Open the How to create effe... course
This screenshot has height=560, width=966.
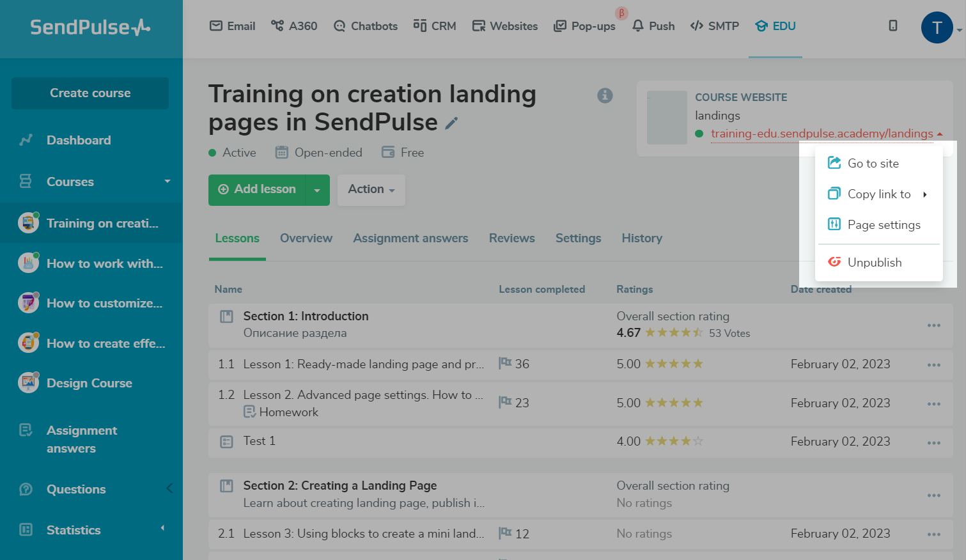(x=91, y=343)
